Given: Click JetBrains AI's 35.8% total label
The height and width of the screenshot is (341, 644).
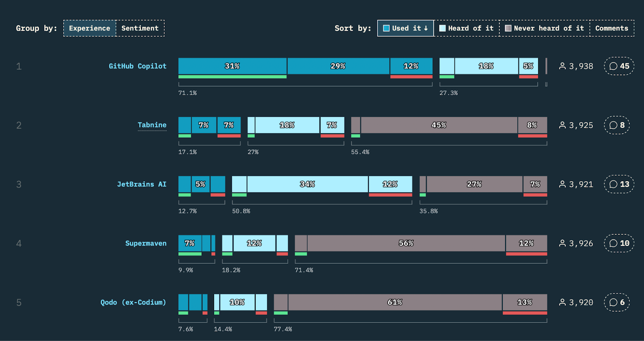Looking at the screenshot, I should [429, 211].
